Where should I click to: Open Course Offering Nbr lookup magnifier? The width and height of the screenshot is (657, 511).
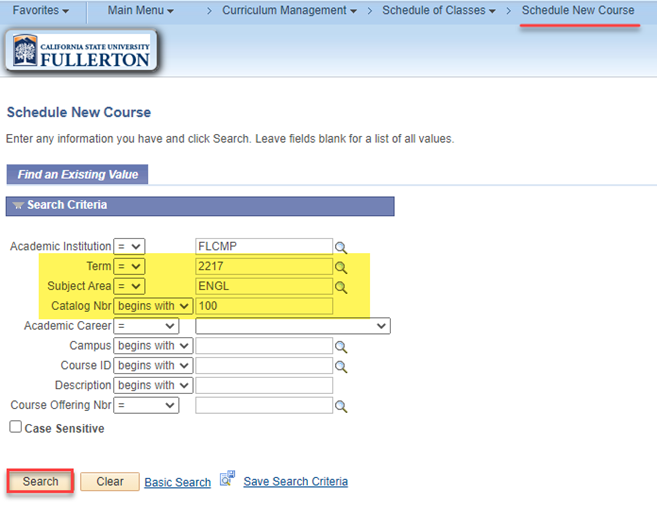tap(341, 406)
